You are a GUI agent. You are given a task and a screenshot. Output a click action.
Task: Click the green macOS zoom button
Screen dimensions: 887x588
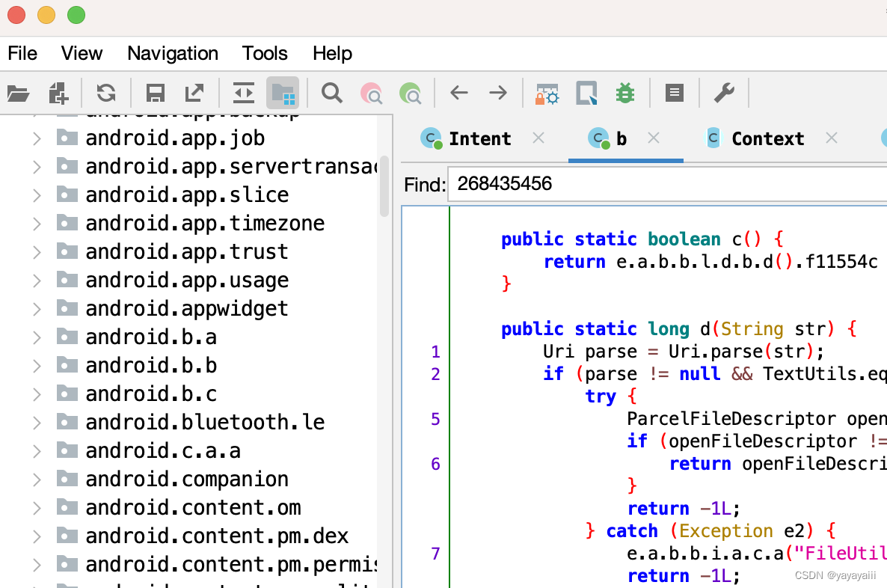click(x=76, y=15)
